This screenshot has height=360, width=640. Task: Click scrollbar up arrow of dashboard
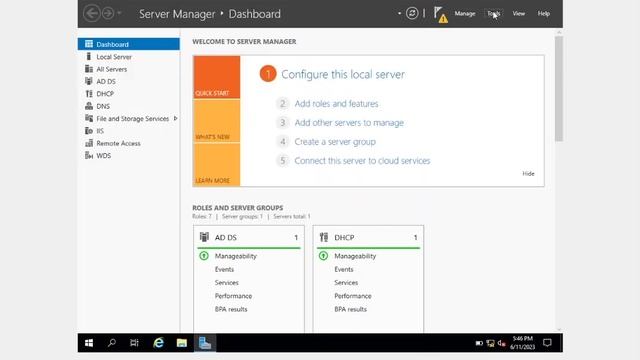[x=559, y=32]
